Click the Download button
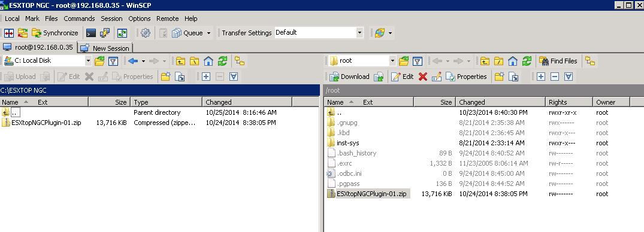This screenshot has height=232, width=644. 349,77
